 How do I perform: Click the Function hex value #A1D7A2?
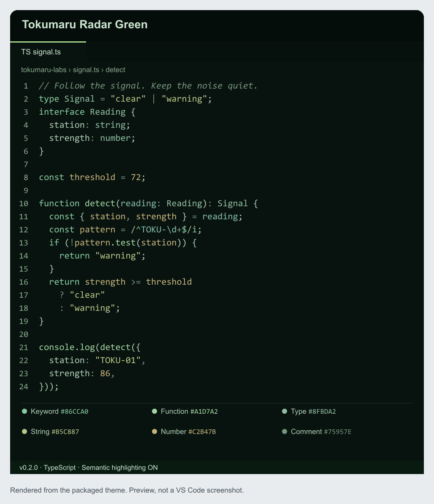coord(204,412)
